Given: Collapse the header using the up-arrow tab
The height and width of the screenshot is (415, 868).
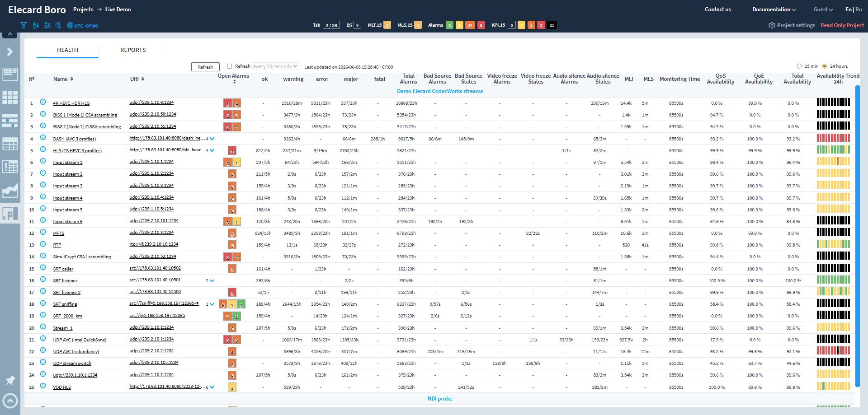Looking at the screenshot, I should (9, 35).
